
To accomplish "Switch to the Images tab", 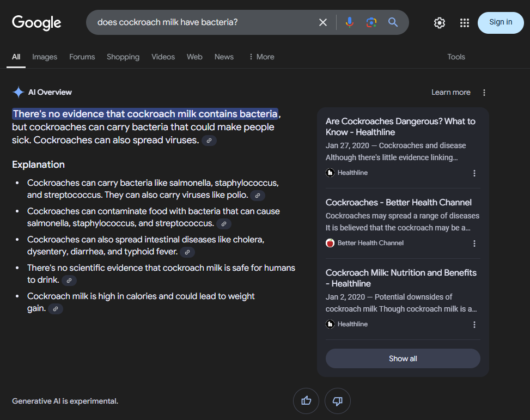I will pos(45,57).
